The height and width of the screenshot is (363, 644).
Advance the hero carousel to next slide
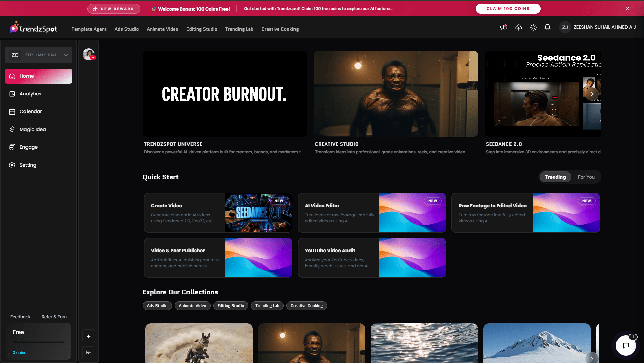pos(592,94)
